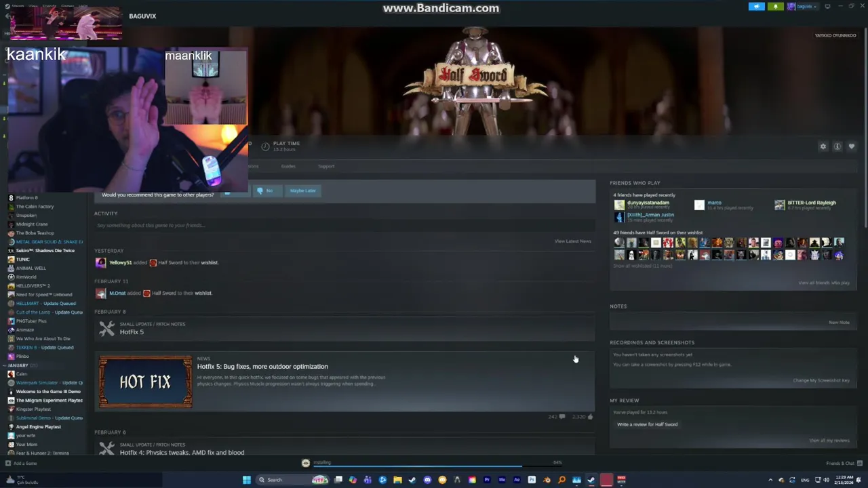
Task: Click Write a review for Half Sword
Action: 647,424
